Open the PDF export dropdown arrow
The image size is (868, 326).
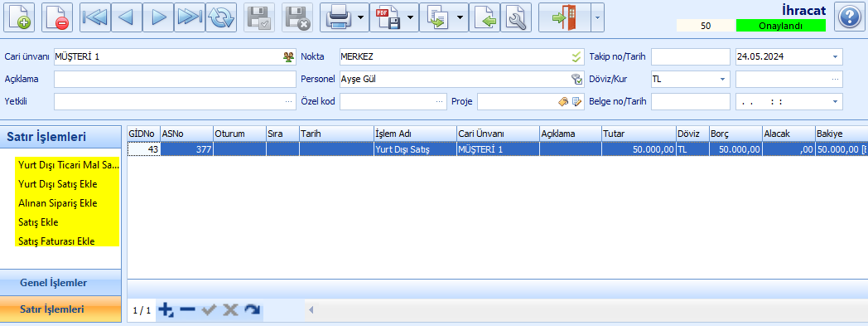click(410, 17)
